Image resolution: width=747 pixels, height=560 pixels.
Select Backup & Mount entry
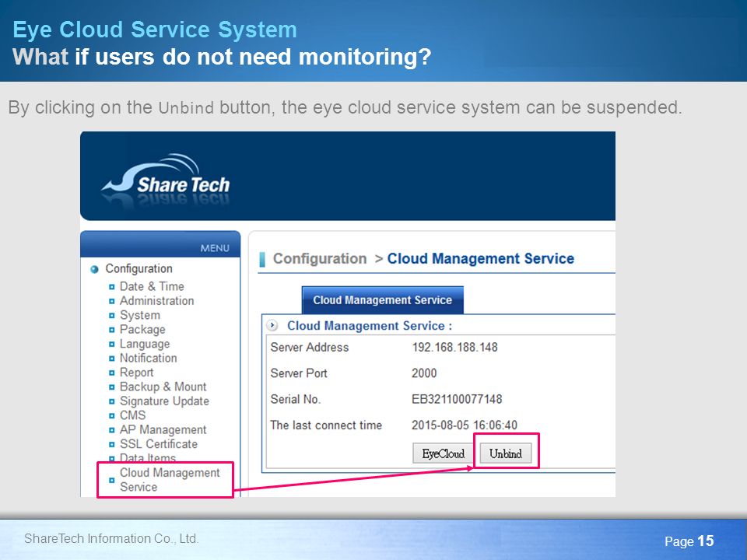163,387
